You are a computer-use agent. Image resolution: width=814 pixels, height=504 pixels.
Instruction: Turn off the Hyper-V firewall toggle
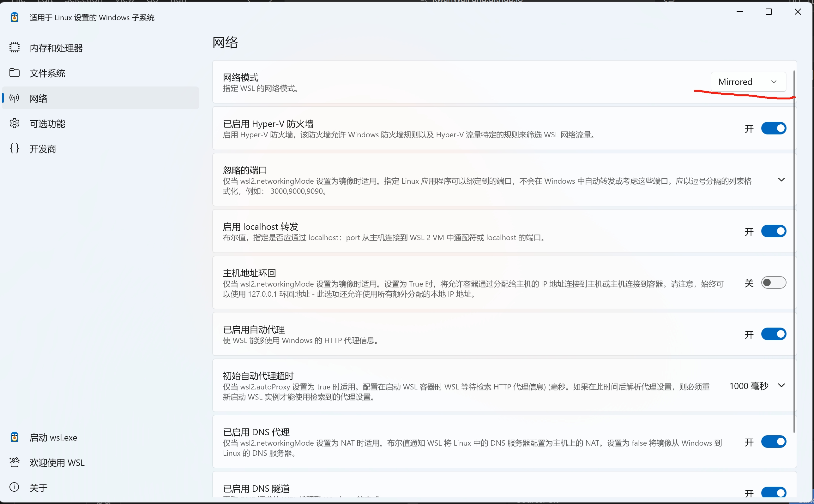tap(773, 128)
